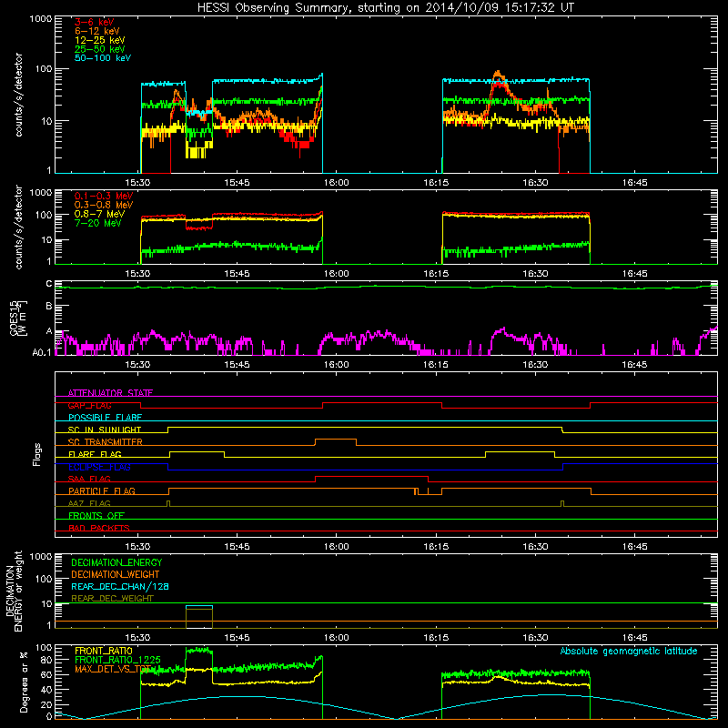The width and height of the screenshot is (728, 728).
Task: Click the SC_IN_SUNLIGHT label
Action: pyautogui.click(x=105, y=430)
